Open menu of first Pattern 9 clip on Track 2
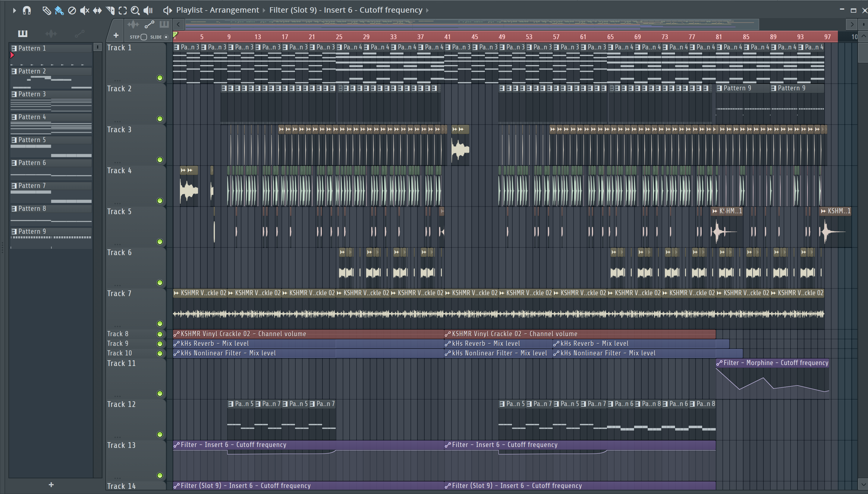This screenshot has width=868, height=494. point(719,88)
